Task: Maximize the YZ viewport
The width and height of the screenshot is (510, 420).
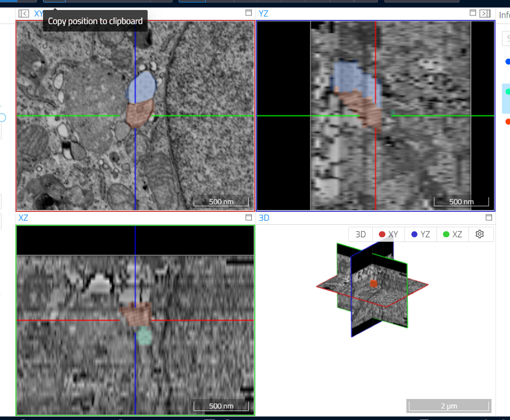Action: pos(472,14)
